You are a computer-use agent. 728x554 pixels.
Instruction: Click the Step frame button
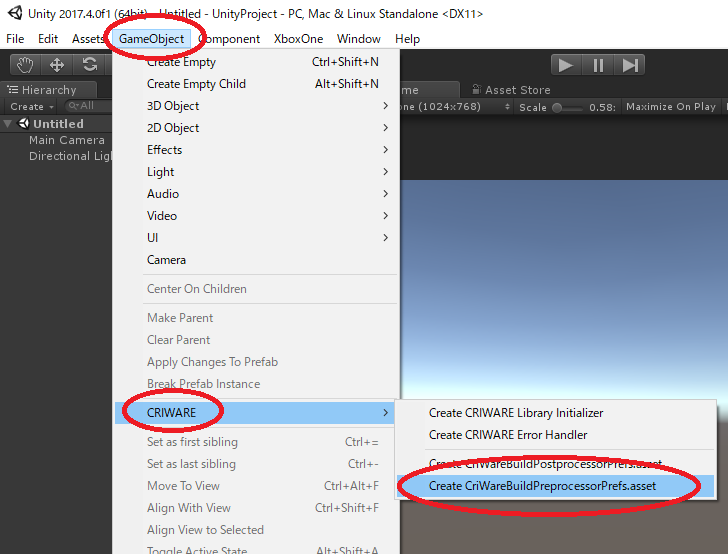(630, 65)
